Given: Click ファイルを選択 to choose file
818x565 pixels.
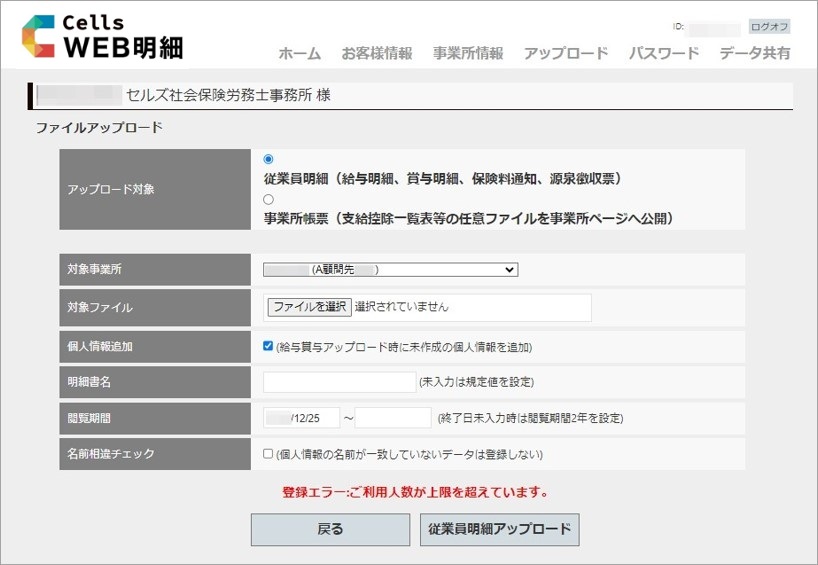Looking at the screenshot, I should (310, 307).
